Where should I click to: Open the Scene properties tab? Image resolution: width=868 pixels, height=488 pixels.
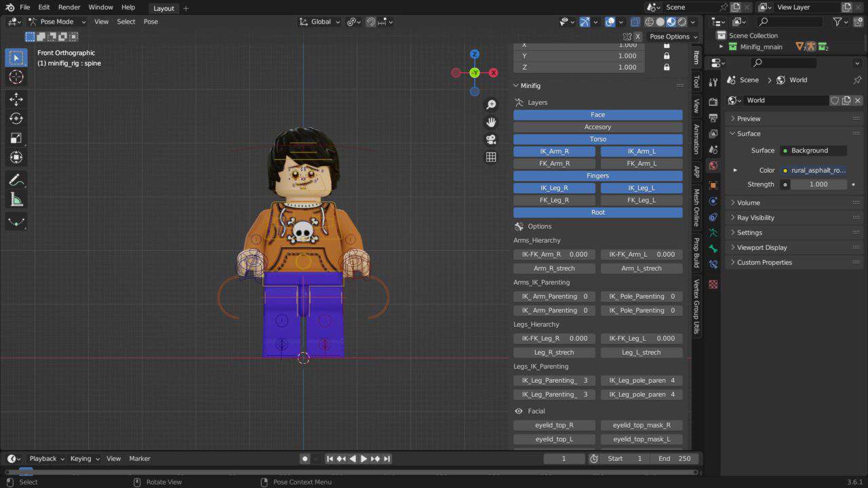pyautogui.click(x=713, y=149)
